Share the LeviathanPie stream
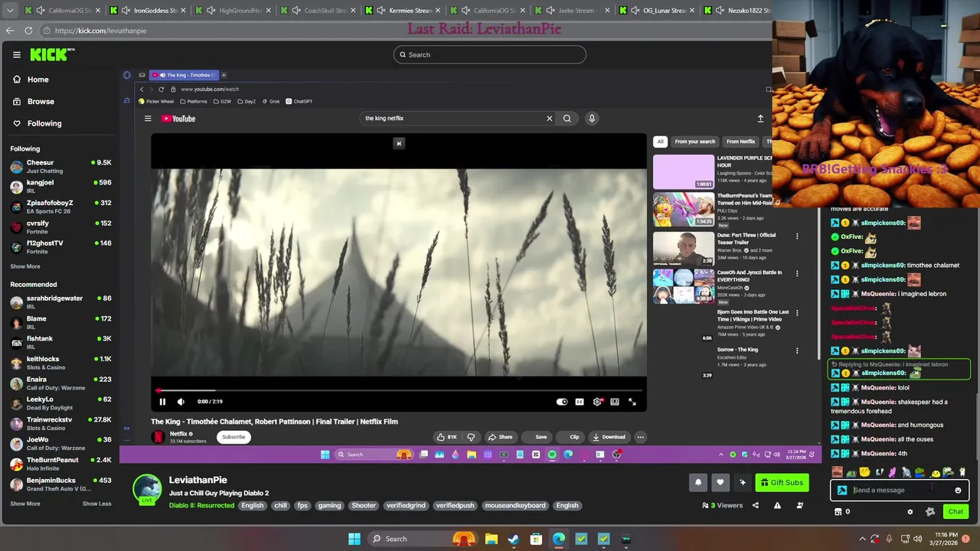This screenshot has height=551, width=980. tap(756, 506)
